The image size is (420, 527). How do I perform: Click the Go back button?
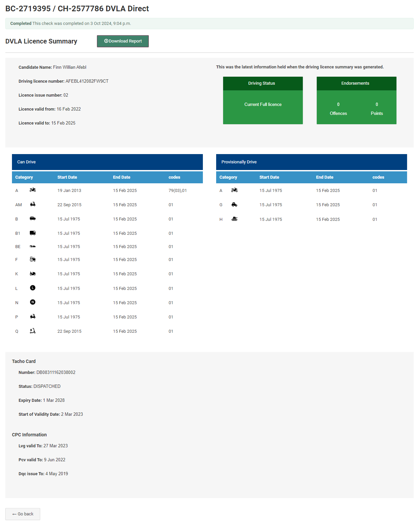23,514
